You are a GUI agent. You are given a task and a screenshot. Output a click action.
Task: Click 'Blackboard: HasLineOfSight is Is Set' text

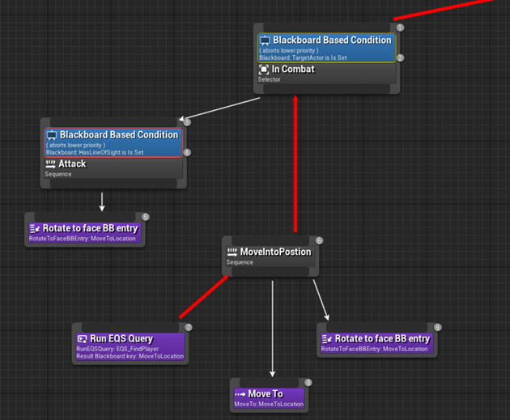95,152
